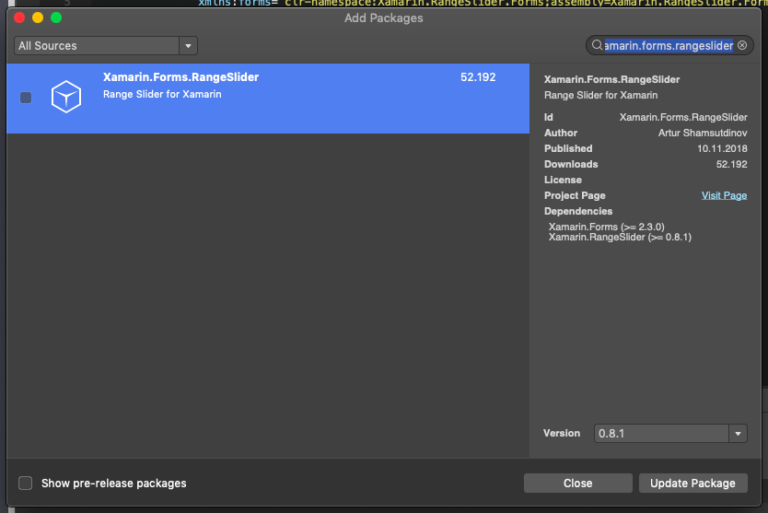Close the Add Packages window with red button
Viewport: 768px width, 513px height.
point(20,18)
